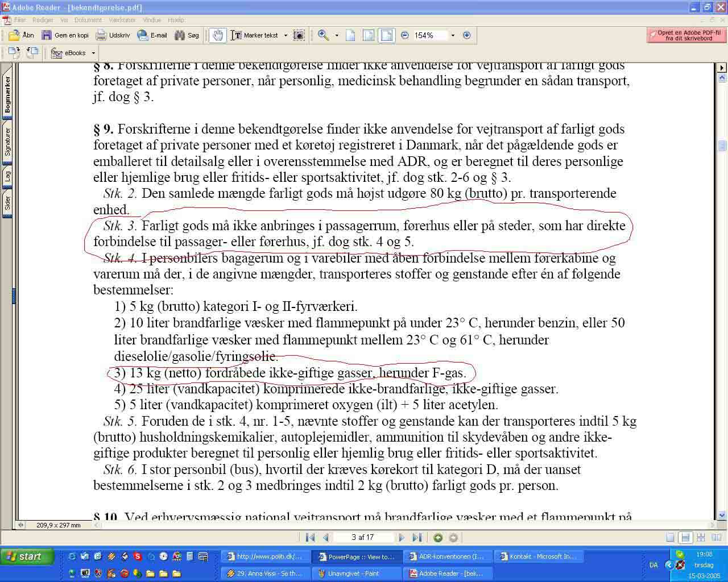Switch to the politi.dk browser taskbar button
The width and height of the screenshot is (728, 582).
265,556
